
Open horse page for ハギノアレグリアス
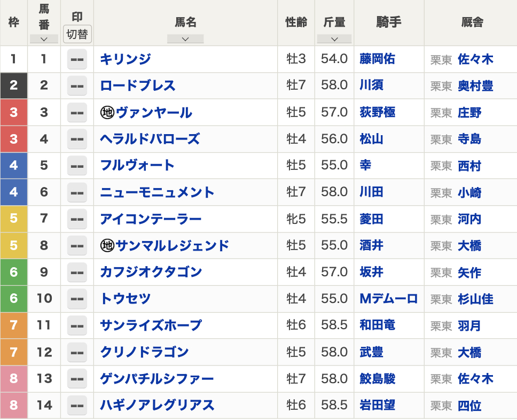[x=157, y=405]
